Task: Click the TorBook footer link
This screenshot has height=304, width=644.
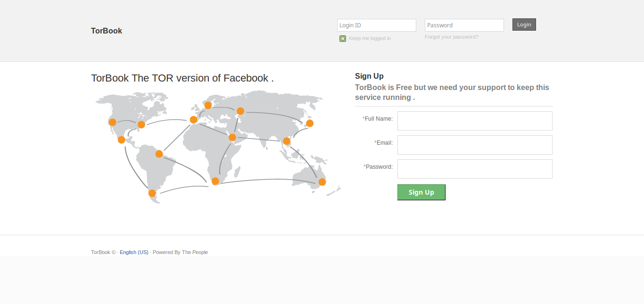Action: tap(100, 252)
